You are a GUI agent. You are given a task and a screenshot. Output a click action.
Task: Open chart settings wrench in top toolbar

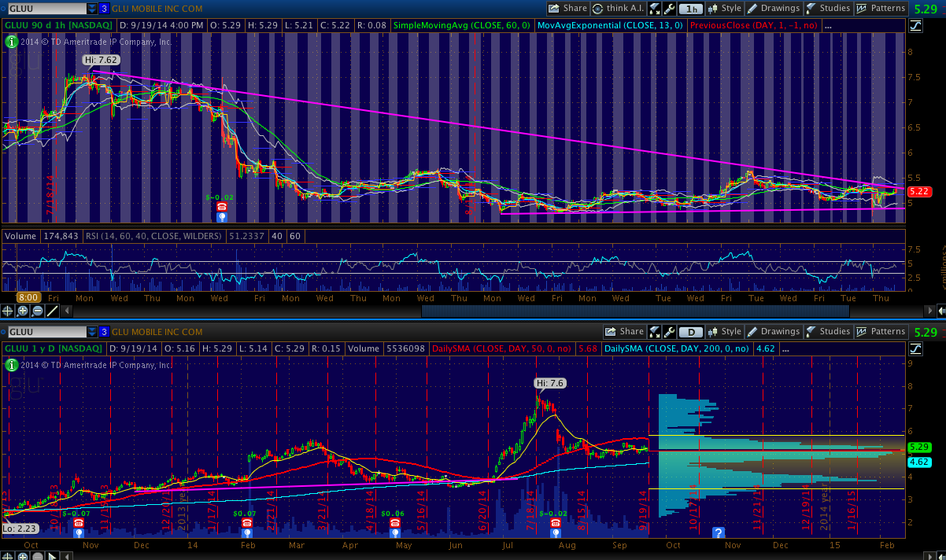pos(670,9)
